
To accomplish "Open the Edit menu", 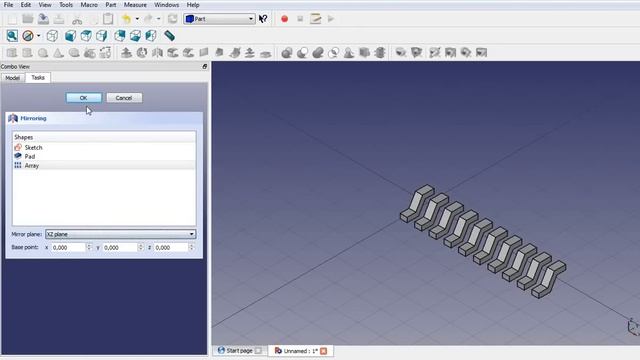I will coord(26,5).
